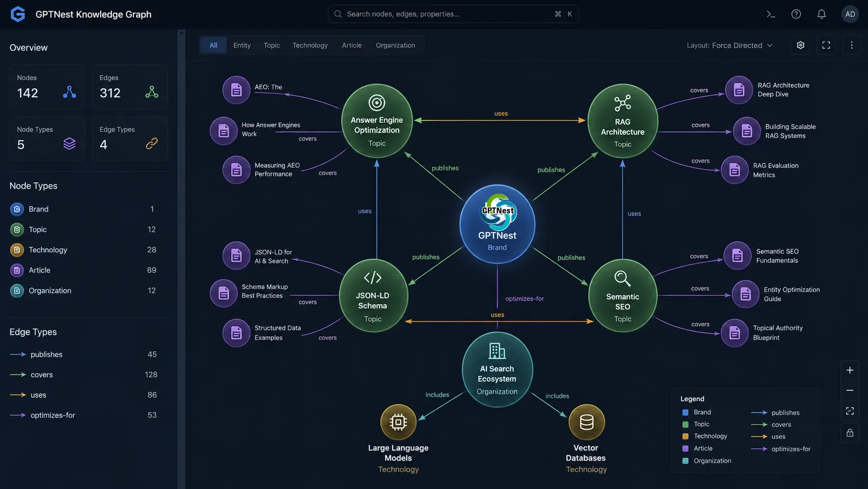Open the Edges 312 stat card
This screenshot has height=489, width=868.
(x=130, y=87)
